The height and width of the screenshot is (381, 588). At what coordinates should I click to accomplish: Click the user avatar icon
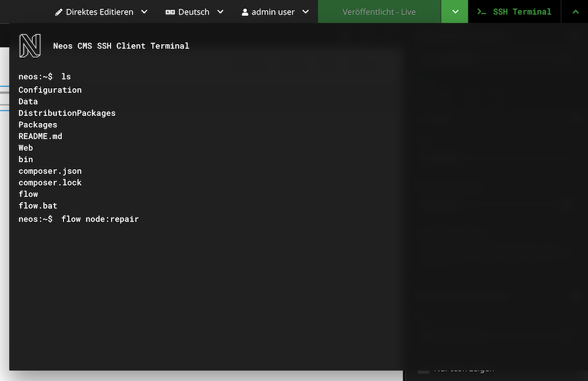click(x=245, y=12)
